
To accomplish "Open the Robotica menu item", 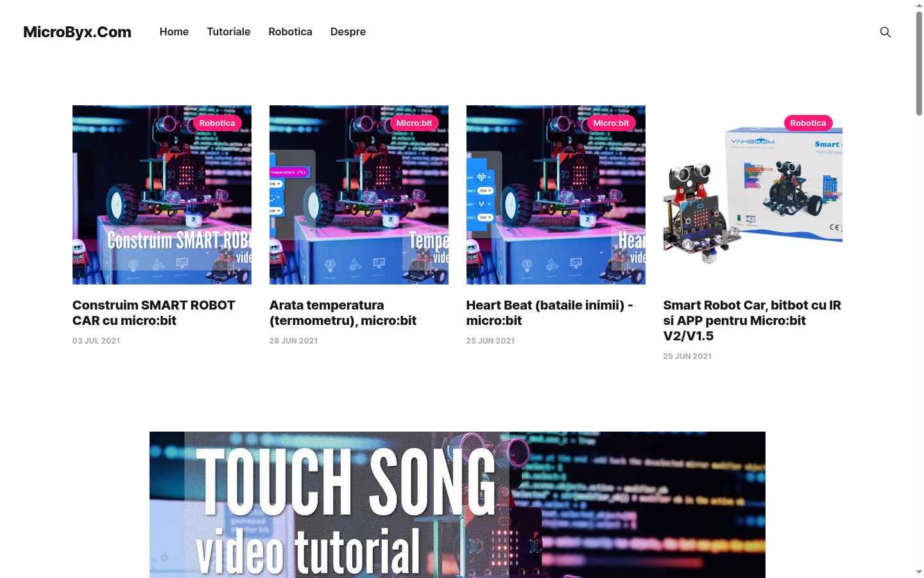I will (290, 32).
